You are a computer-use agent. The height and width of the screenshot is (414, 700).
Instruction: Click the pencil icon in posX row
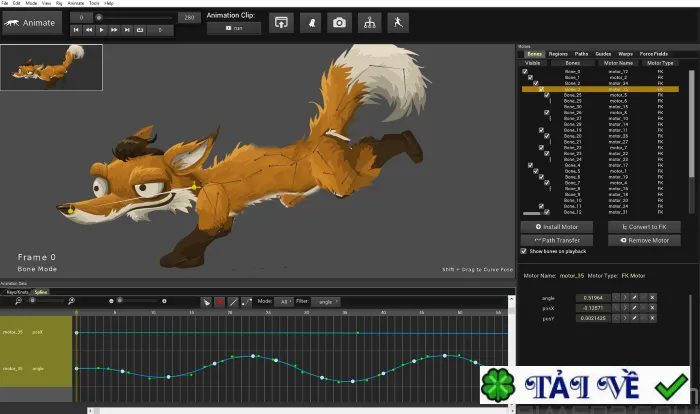coord(634,308)
